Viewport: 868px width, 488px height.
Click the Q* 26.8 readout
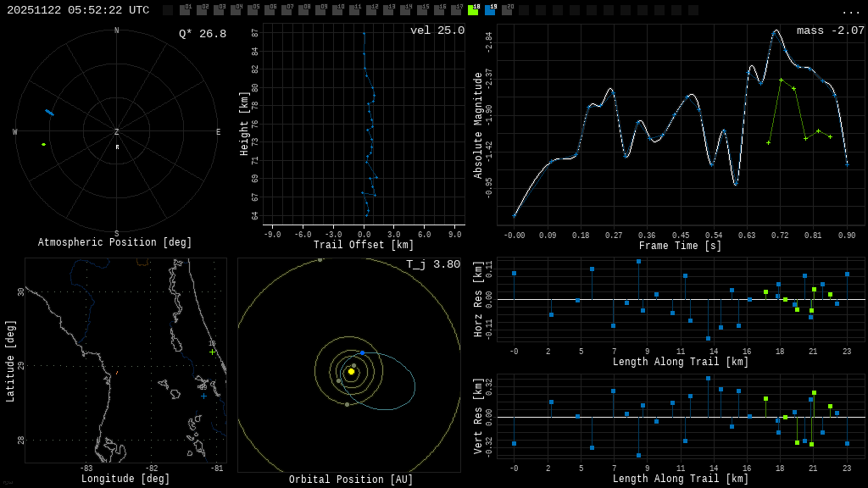pos(202,34)
